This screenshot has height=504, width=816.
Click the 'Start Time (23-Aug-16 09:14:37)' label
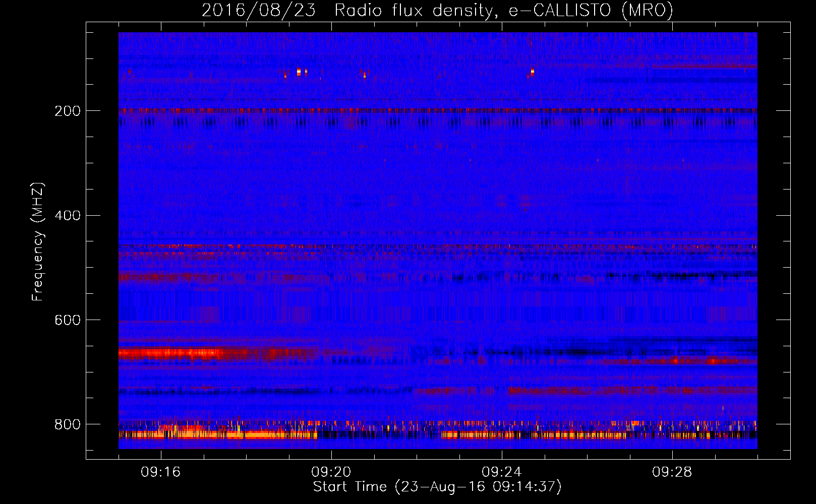[x=437, y=487]
